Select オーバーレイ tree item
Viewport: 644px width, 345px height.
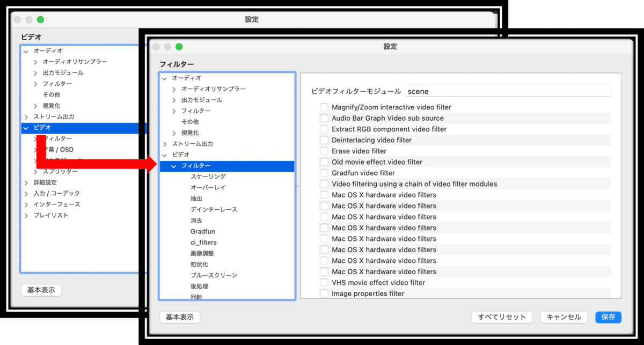208,188
